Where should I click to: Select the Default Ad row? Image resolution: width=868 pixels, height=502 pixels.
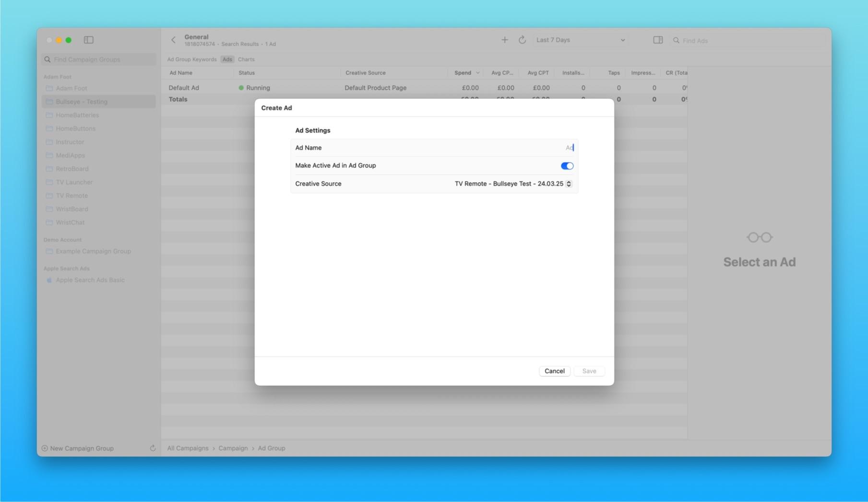point(424,88)
